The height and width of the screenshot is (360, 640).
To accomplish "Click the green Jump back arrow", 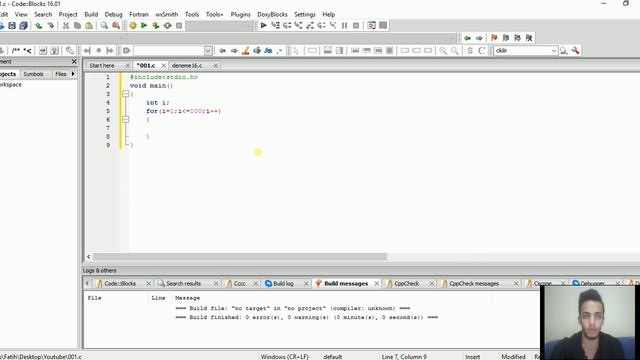I will [x=467, y=38].
